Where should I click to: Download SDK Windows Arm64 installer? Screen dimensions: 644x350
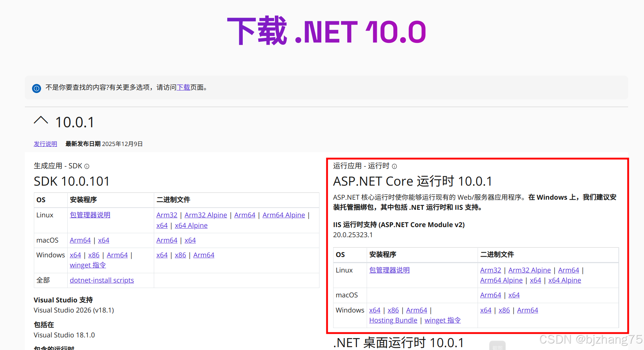[x=117, y=255]
